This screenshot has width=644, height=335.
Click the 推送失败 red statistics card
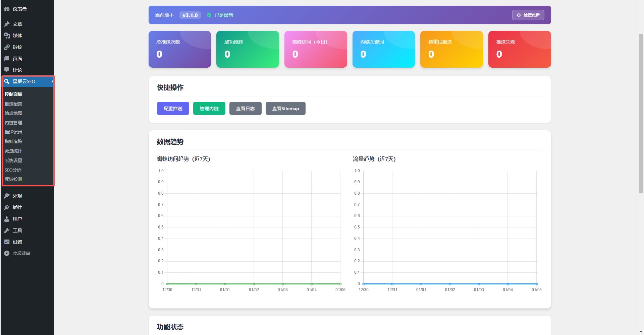click(x=519, y=49)
